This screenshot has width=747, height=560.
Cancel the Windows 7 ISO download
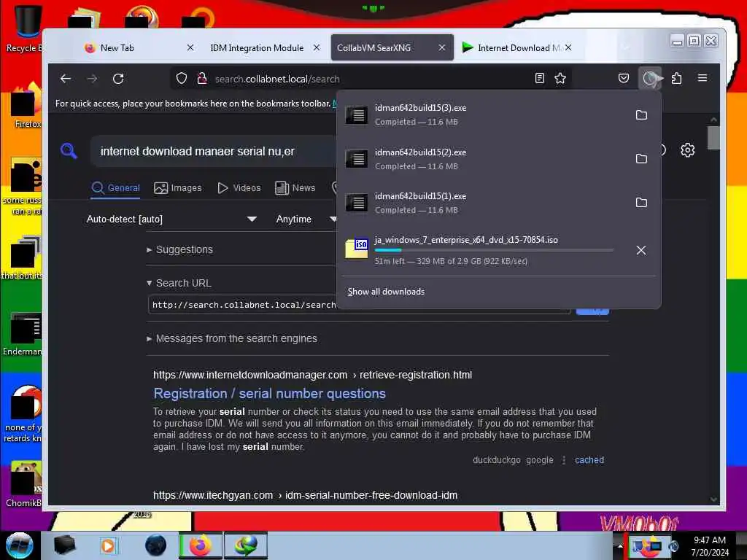[x=641, y=251]
